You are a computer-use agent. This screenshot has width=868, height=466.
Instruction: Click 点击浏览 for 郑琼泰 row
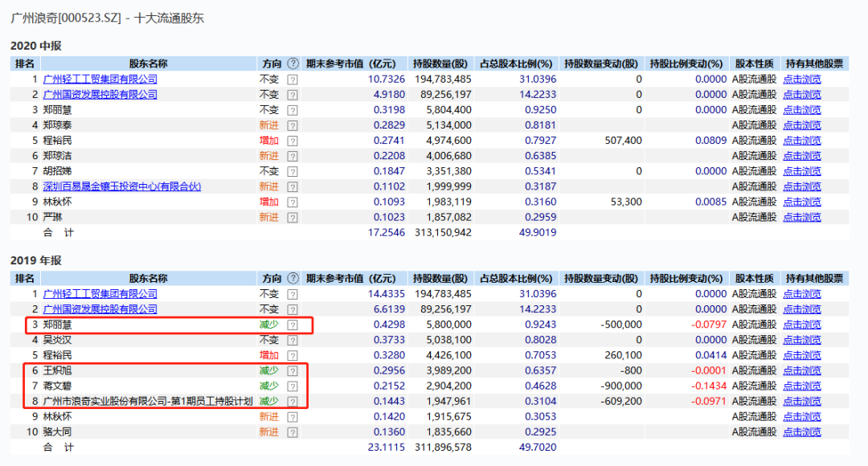(802, 125)
